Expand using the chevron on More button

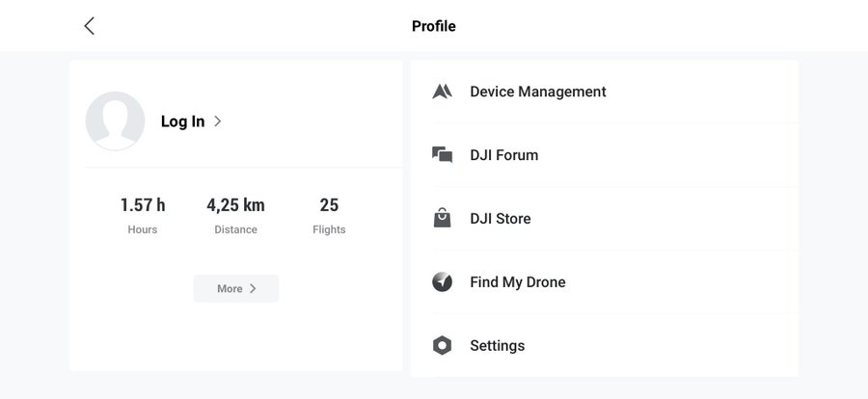pos(253,288)
